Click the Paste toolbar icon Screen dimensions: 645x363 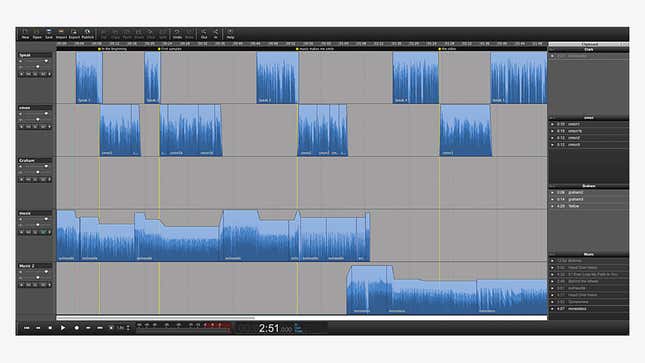click(127, 34)
